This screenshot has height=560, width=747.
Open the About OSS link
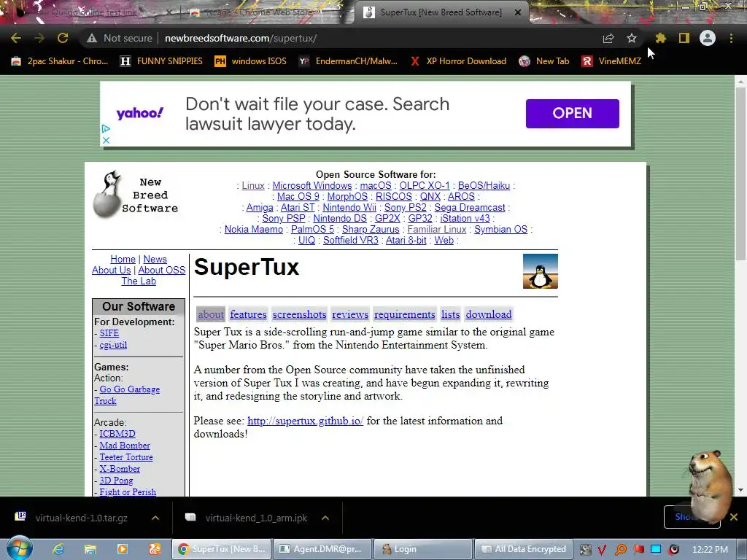click(161, 270)
